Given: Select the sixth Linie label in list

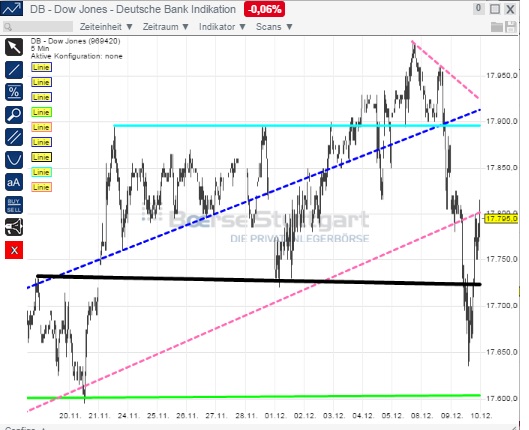Looking at the screenshot, I should 41,142.
